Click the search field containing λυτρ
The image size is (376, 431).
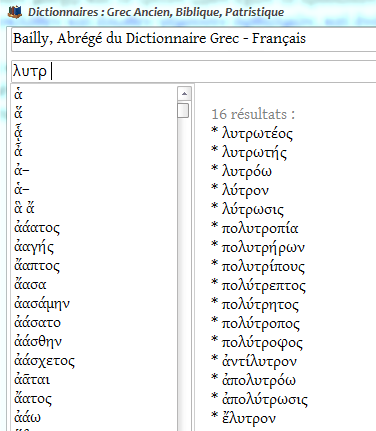click(194, 71)
